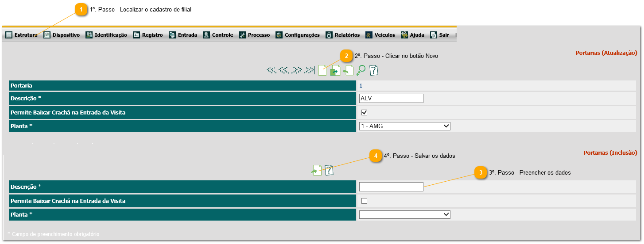Open the Dispositivo menu

(62, 35)
